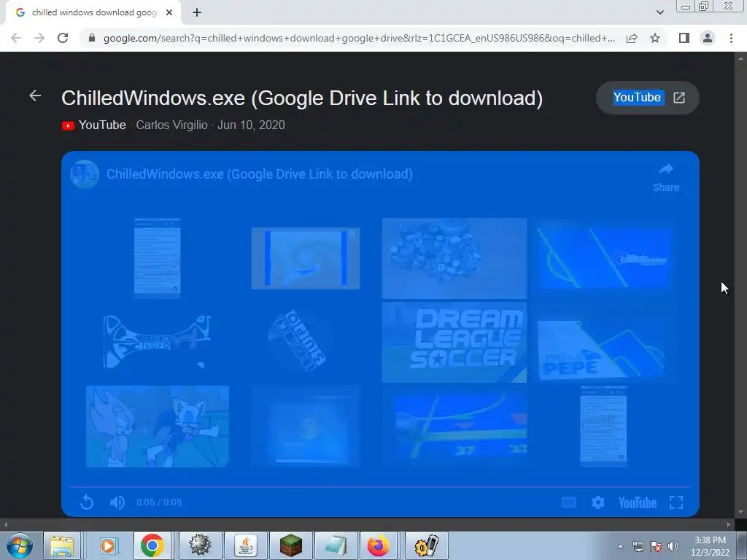Click the vertical scrollbar down arrow
Image resolution: width=747 pixels, height=560 pixels.
(740, 513)
